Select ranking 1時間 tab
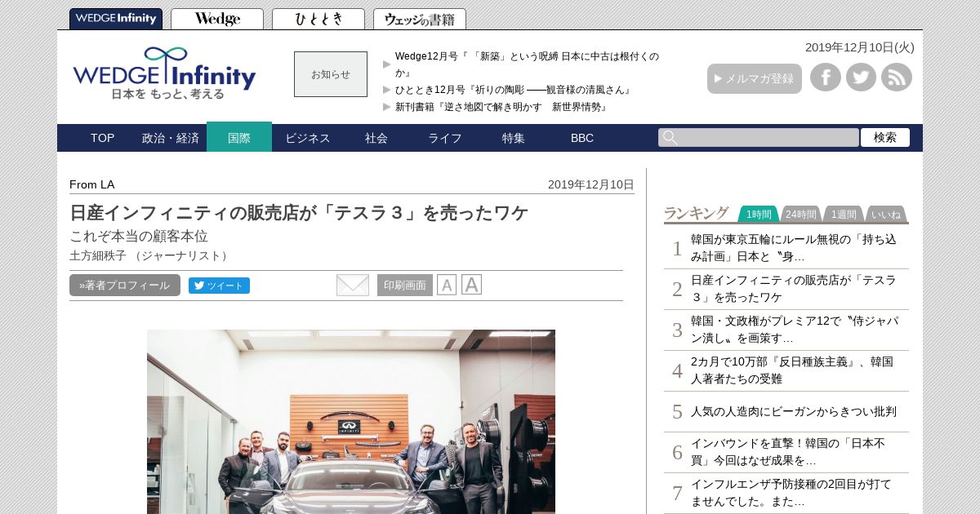Screen dimensions: 980x514 tap(759, 214)
